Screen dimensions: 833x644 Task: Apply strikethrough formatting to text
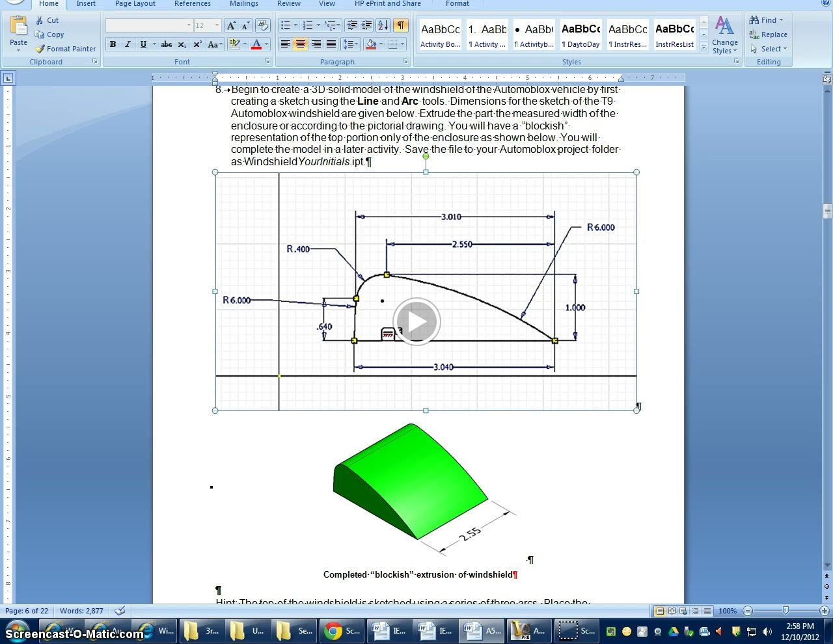point(166,44)
